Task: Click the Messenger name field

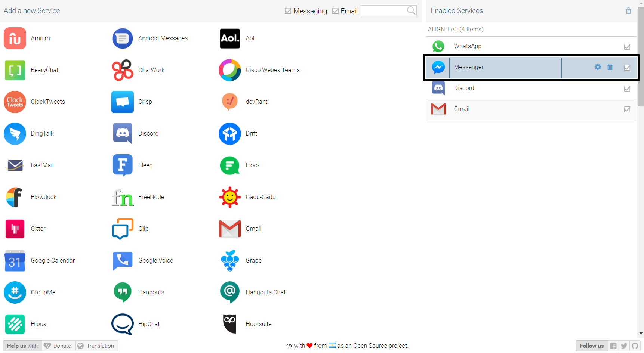Action: 505,67
